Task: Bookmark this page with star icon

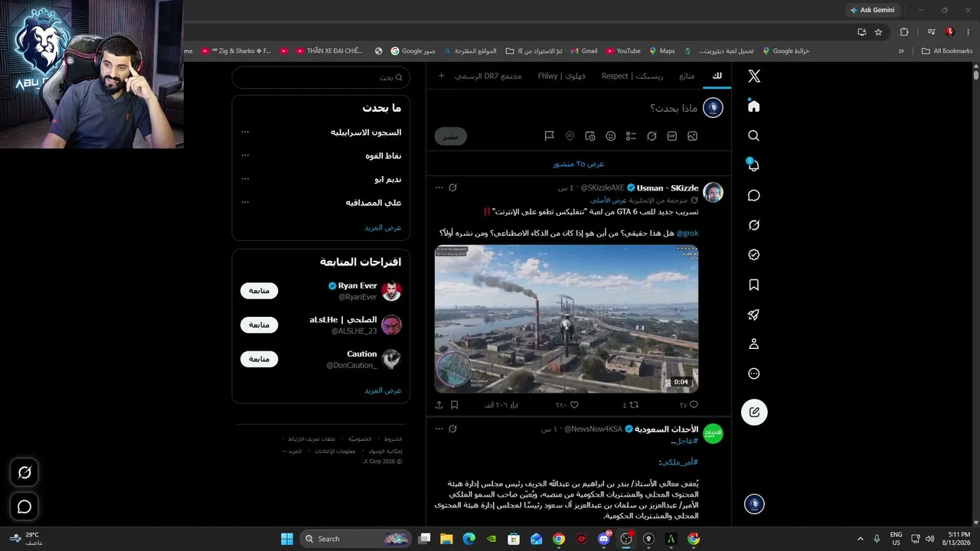Action: pyautogui.click(x=878, y=32)
